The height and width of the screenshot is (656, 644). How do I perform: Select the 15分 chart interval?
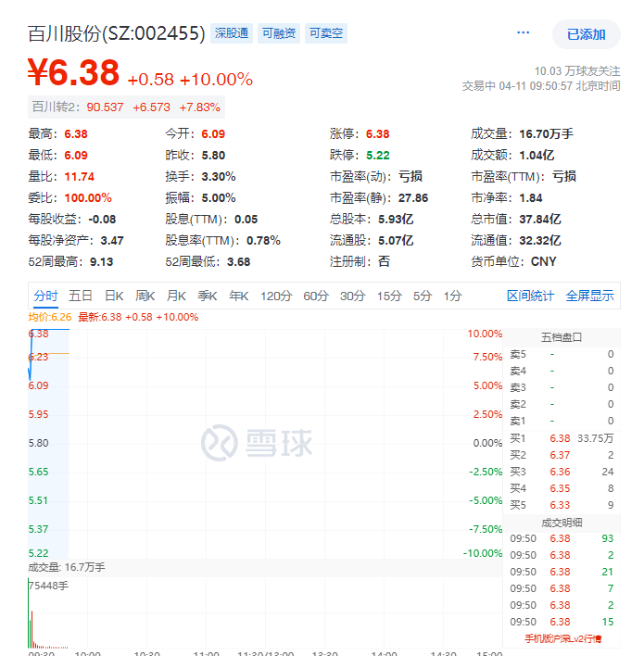tap(389, 296)
